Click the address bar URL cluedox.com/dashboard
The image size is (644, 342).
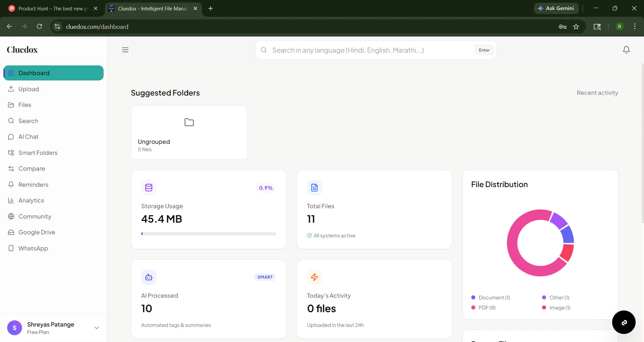click(97, 26)
